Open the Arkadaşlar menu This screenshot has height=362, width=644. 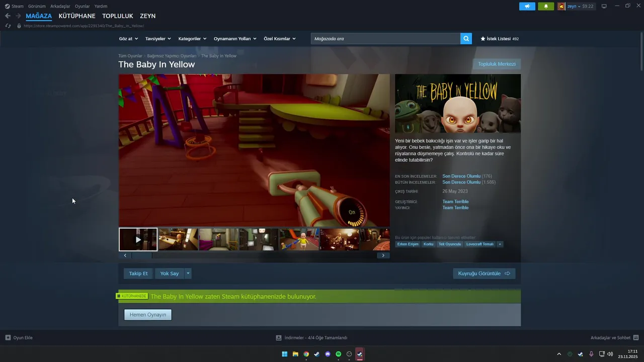[60, 6]
